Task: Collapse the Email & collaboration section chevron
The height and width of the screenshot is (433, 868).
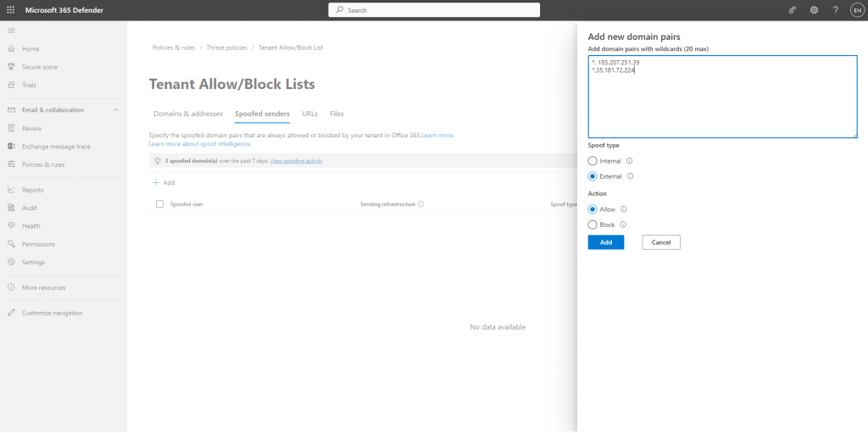Action: 116,110
